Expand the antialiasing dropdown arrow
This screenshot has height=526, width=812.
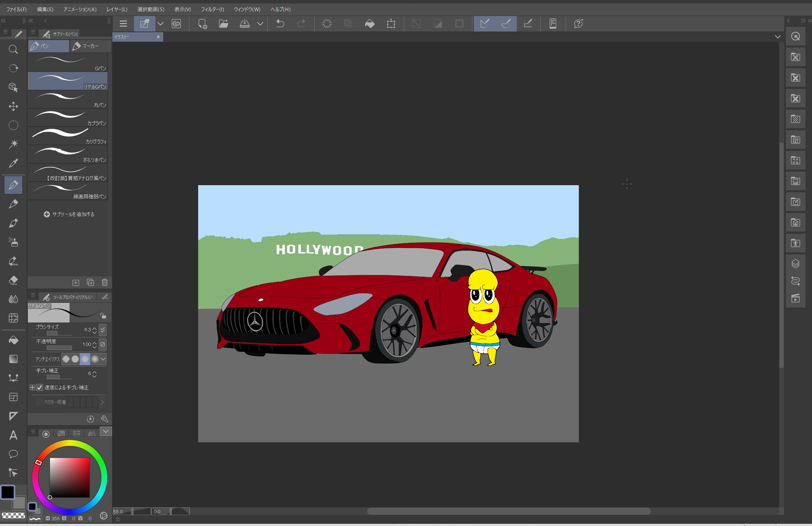pos(103,358)
